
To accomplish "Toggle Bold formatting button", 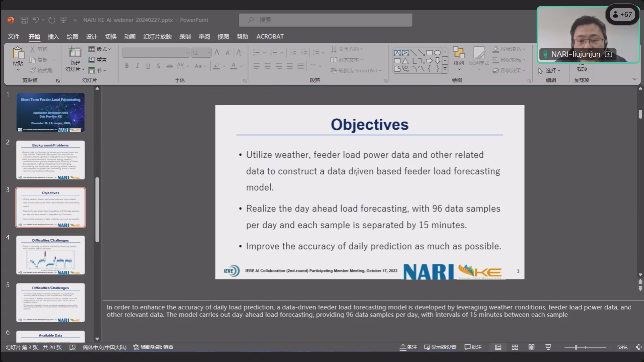I will coord(127,66).
